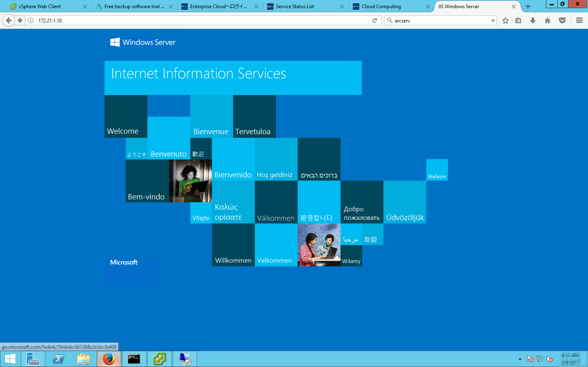
Task: Switch to the Service Status List tab
Action: coord(295,7)
